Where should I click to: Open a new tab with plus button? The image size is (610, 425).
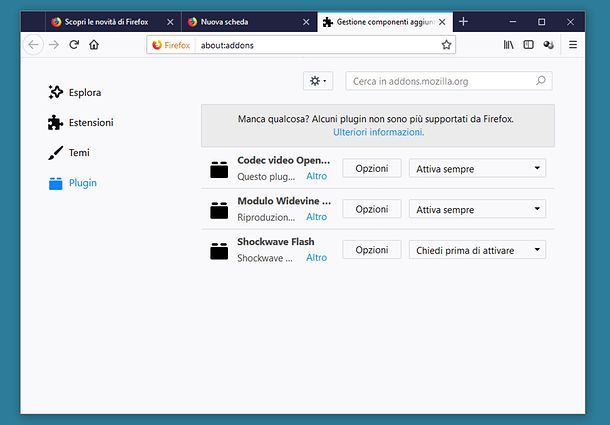pyautogui.click(x=463, y=21)
